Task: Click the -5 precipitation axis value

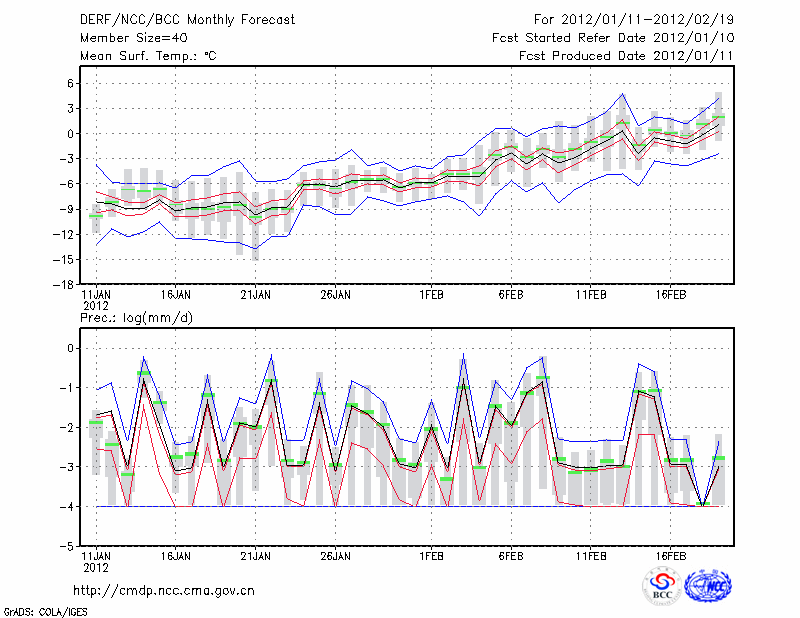Action: point(67,547)
